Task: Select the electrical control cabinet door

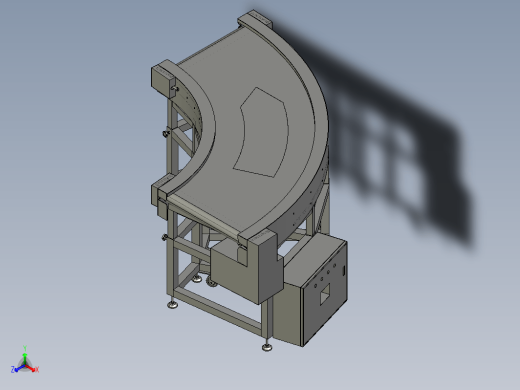Action: 325,294
